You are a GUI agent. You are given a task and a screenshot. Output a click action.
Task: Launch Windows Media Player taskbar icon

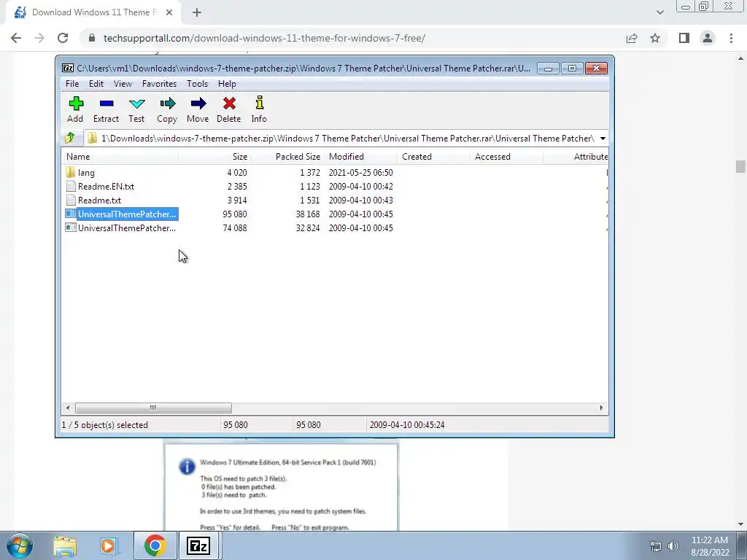(x=108, y=545)
